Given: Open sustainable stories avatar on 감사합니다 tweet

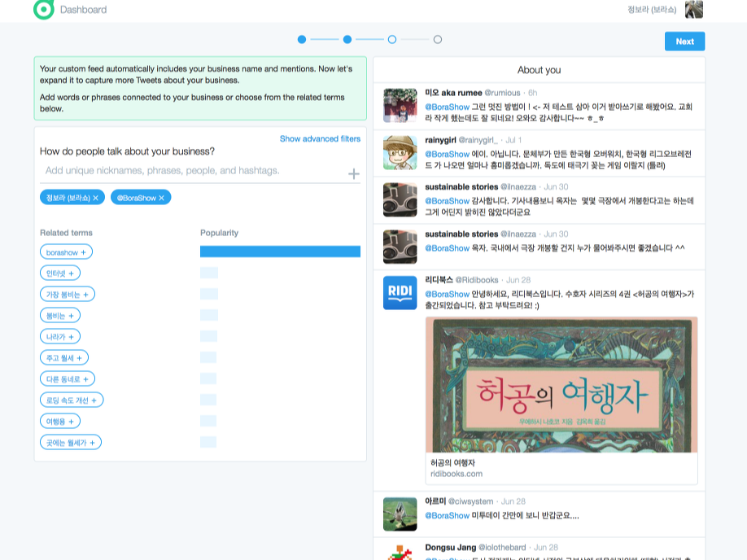Looking at the screenshot, I should point(400,199).
